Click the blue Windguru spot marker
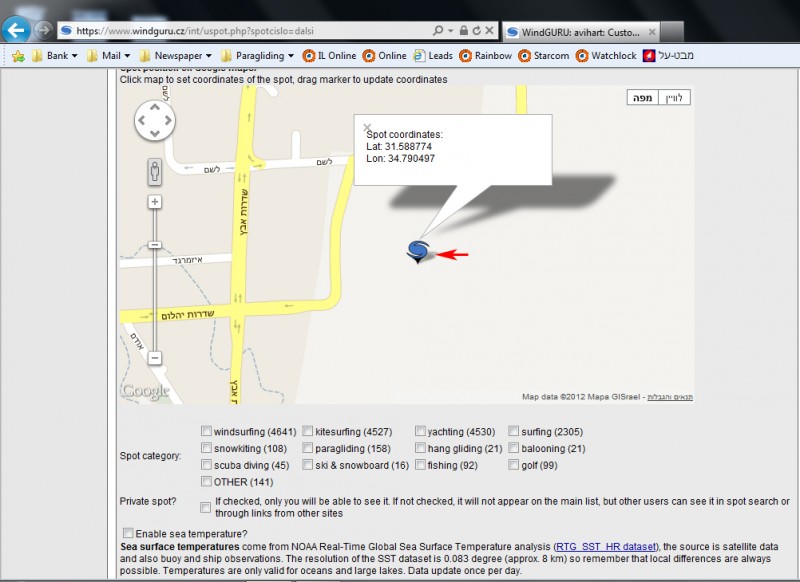Image resolution: width=800 pixels, height=582 pixels. tap(418, 251)
